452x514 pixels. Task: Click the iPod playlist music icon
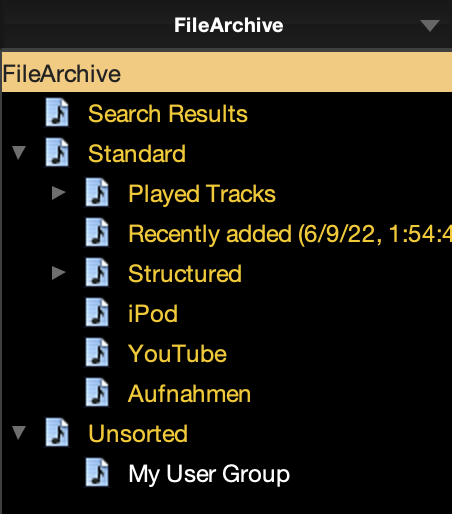pos(97,313)
